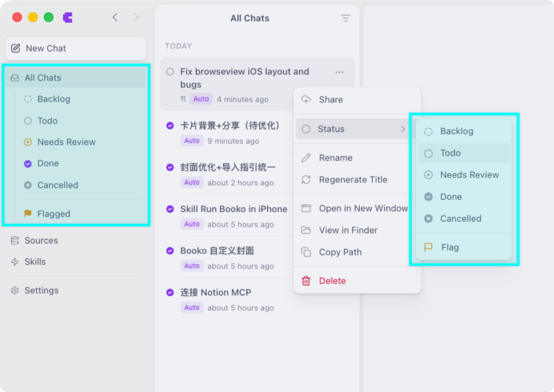Click the filter icon beside All Chats header
Image resolution: width=554 pixels, height=392 pixels.
click(x=345, y=18)
